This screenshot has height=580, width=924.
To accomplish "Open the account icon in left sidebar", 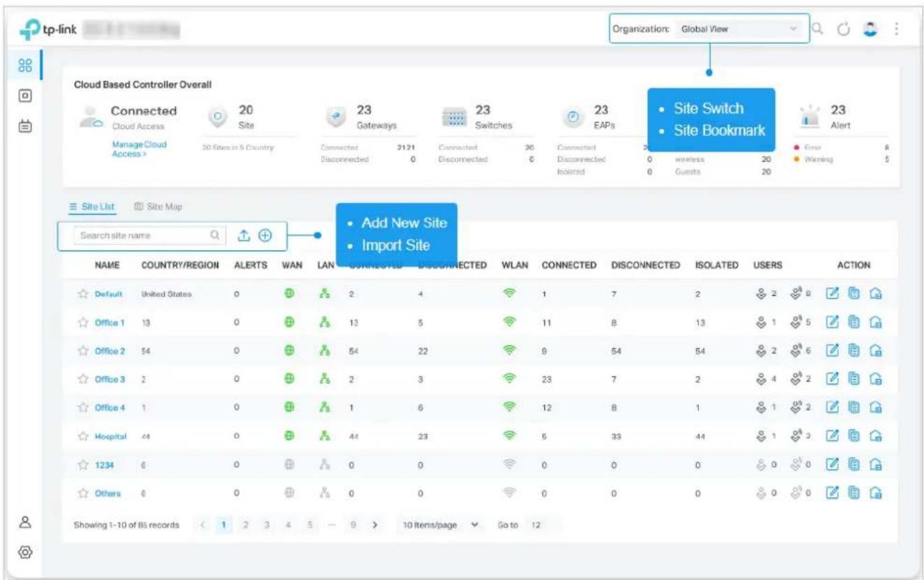I will click(26, 523).
